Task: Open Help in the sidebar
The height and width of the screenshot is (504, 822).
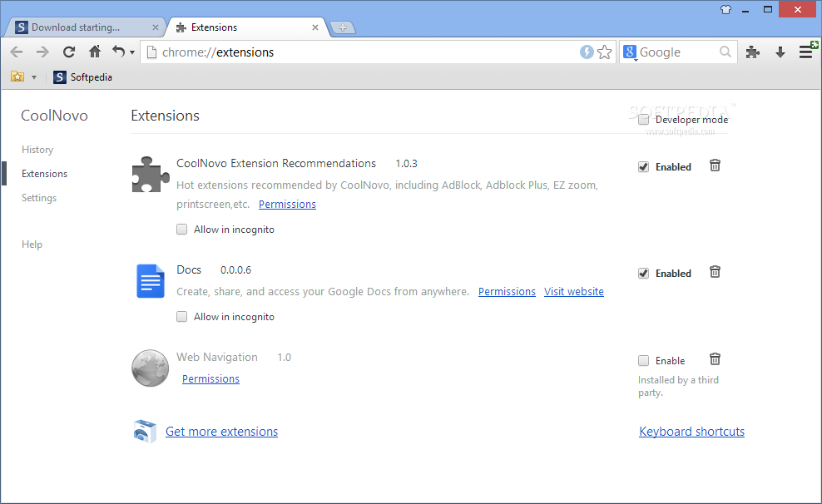Action: [32, 245]
